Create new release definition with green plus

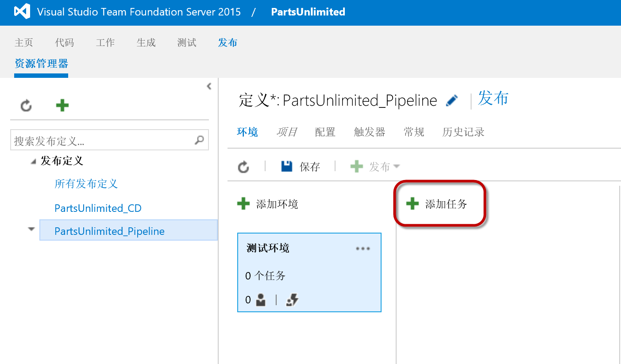[x=62, y=105]
